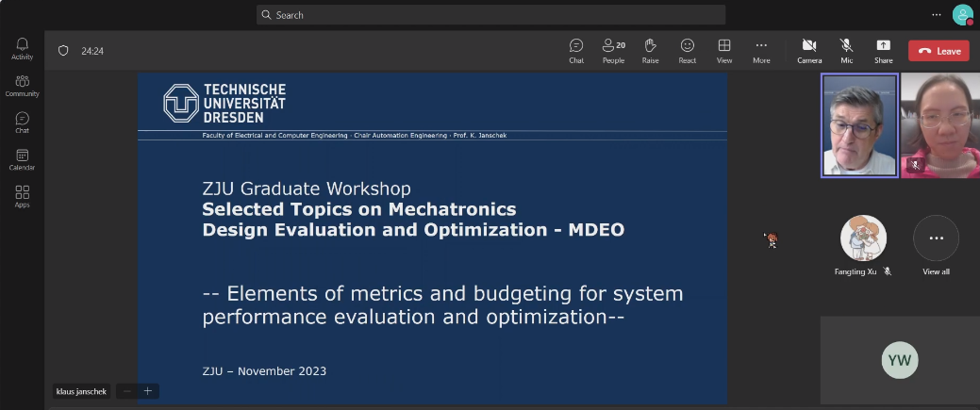Open the React emoji picker
980x410 pixels.
click(x=688, y=50)
